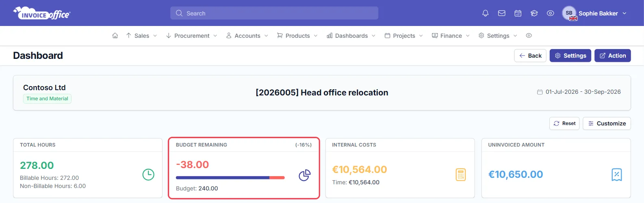
Task: Click the search magnifier icon
Action: tap(179, 13)
